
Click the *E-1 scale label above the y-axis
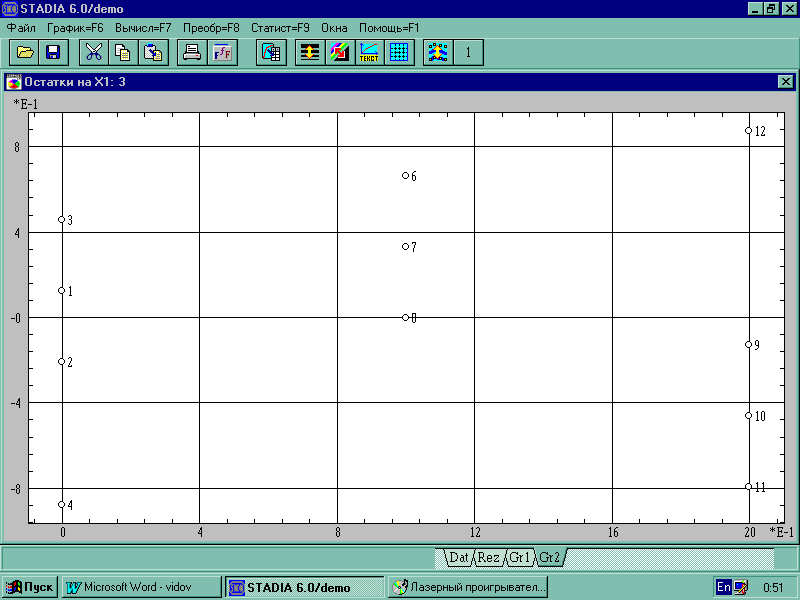click(x=26, y=104)
